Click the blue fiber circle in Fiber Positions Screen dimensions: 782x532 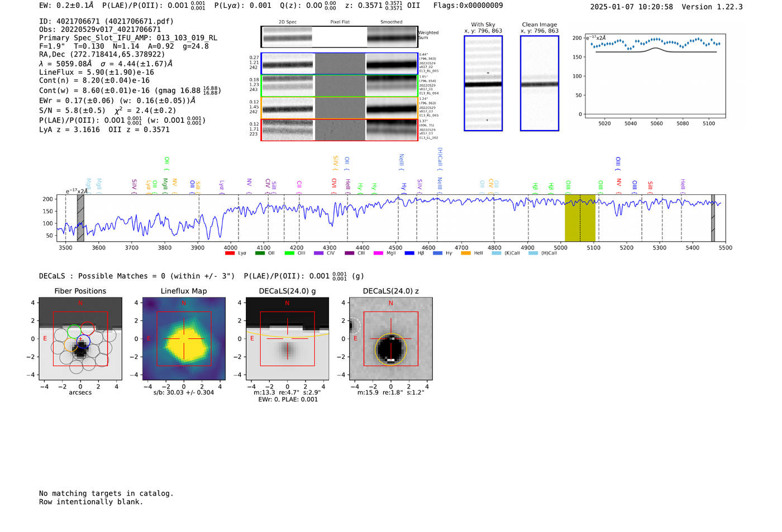[83, 342]
